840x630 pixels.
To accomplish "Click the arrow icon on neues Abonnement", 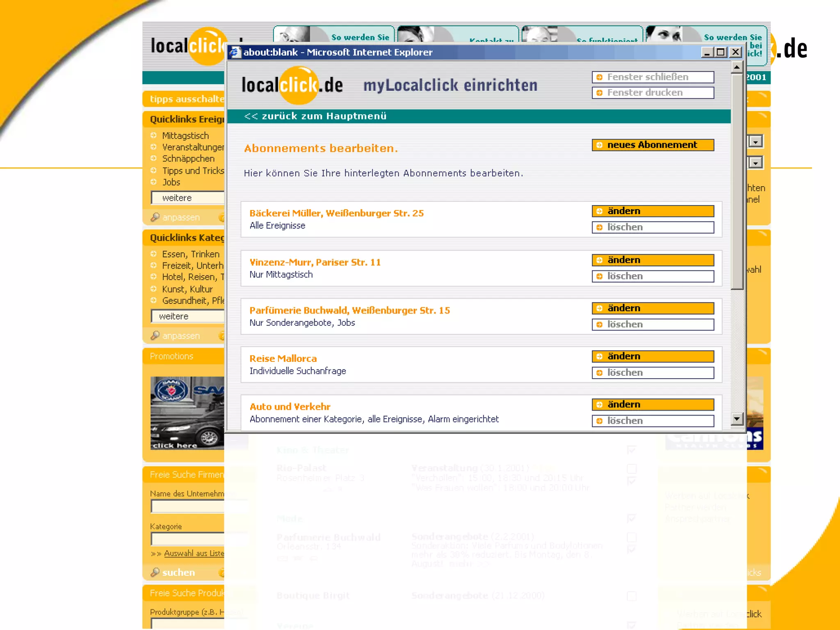I will pyautogui.click(x=599, y=145).
